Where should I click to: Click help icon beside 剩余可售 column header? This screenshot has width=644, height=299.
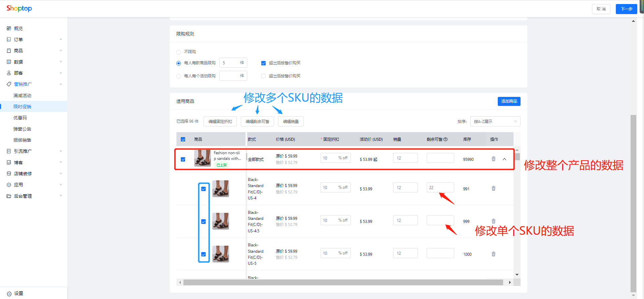click(x=445, y=139)
